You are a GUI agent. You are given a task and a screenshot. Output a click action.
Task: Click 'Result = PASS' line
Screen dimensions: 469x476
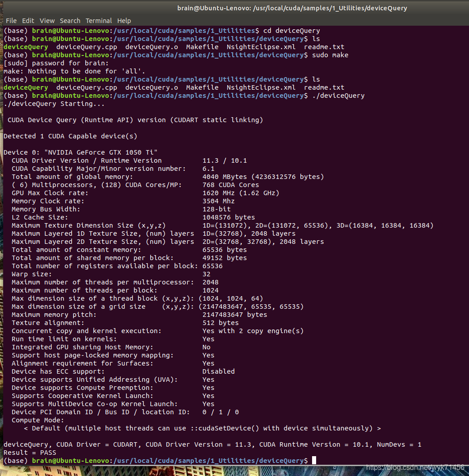30,452
